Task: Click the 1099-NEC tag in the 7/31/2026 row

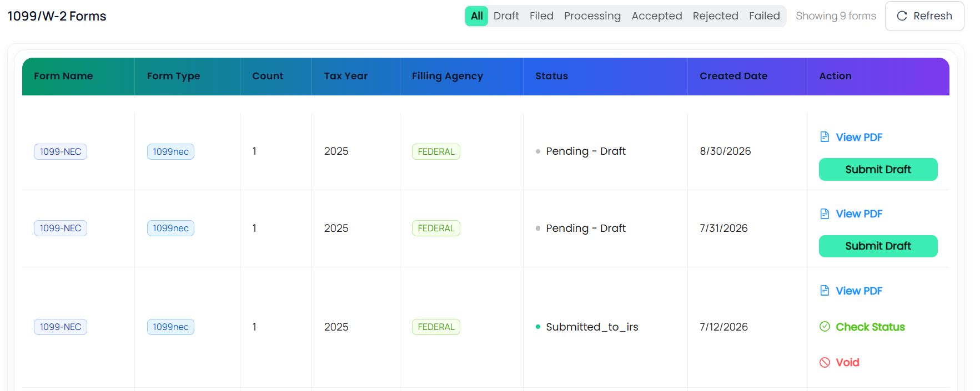Action: [61, 228]
